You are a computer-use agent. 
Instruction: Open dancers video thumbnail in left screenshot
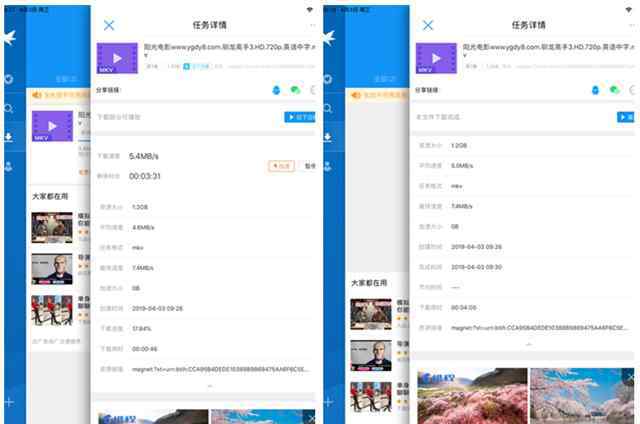(x=52, y=311)
